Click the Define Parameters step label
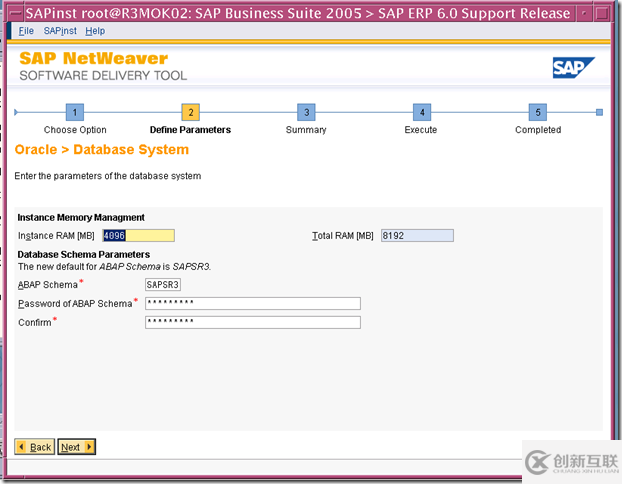The height and width of the screenshot is (484, 622). click(x=190, y=130)
